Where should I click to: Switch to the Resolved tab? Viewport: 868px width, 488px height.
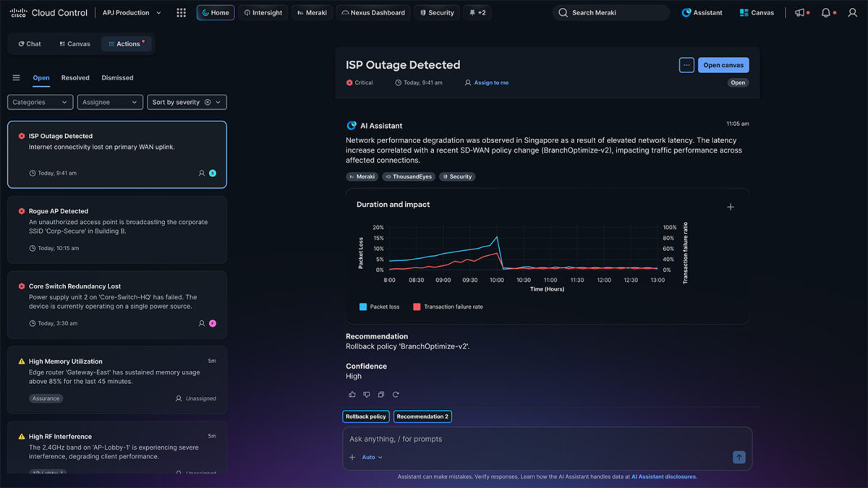tap(75, 78)
